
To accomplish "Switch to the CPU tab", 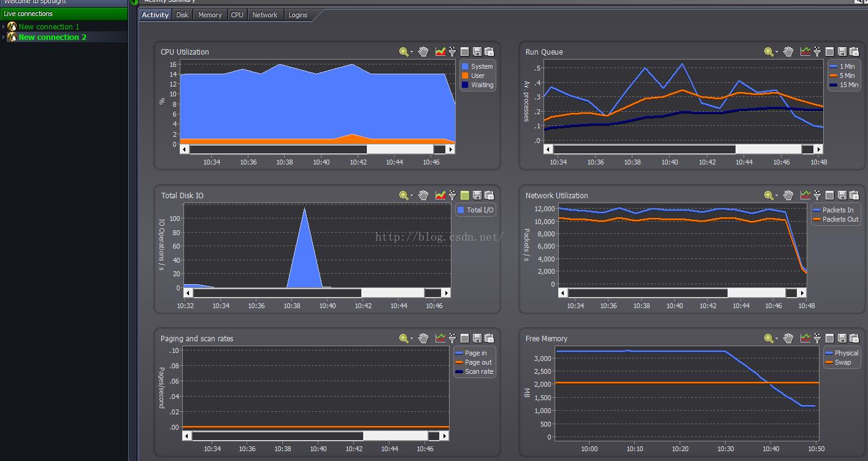I will [237, 15].
